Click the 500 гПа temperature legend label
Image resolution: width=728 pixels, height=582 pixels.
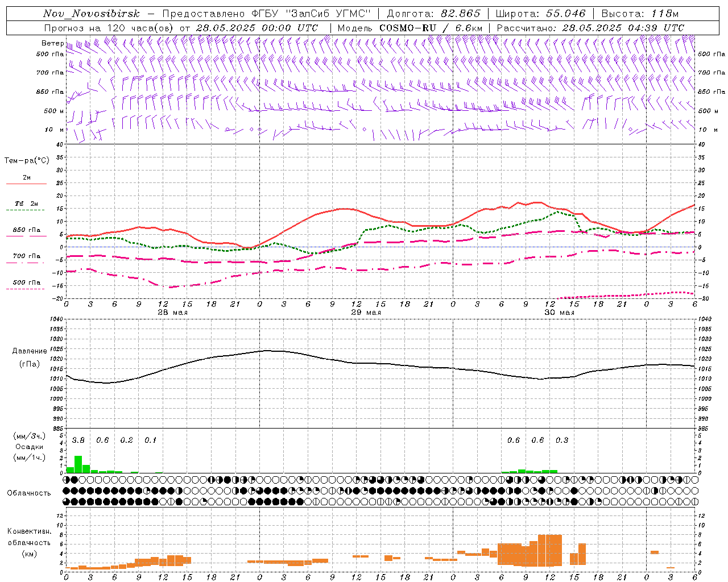(x=26, y=282)
